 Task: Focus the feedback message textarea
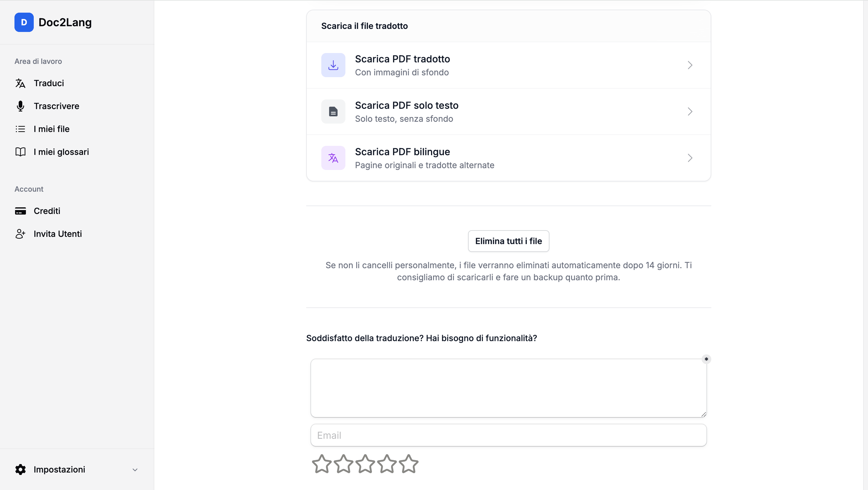[508, 388]
